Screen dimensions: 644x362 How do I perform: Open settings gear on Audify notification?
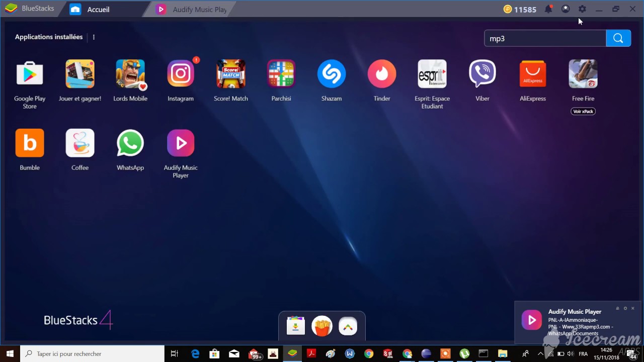[x=625, y=308]
